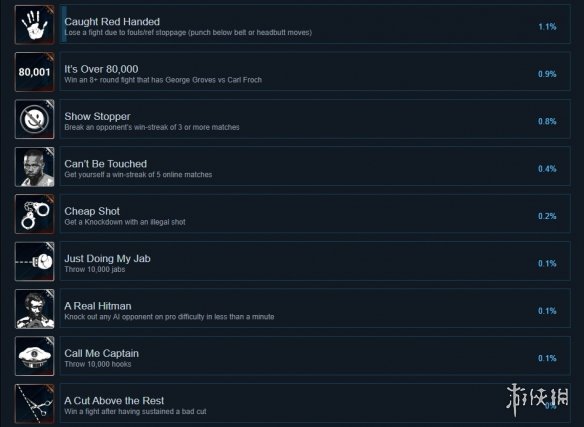
Task: Open the boxer portrait Can't Be Touched icon
Action: 35,167
